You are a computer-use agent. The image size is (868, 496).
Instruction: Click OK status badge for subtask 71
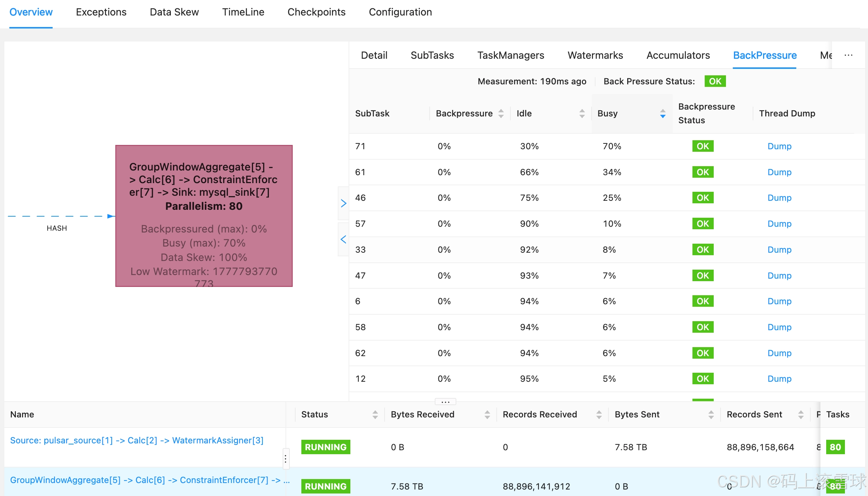[703, 146]
